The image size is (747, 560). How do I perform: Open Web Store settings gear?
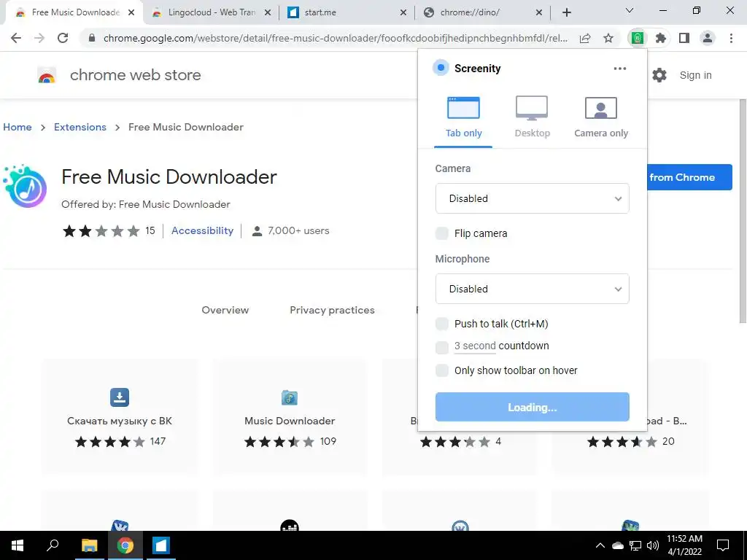pos(659,75)
